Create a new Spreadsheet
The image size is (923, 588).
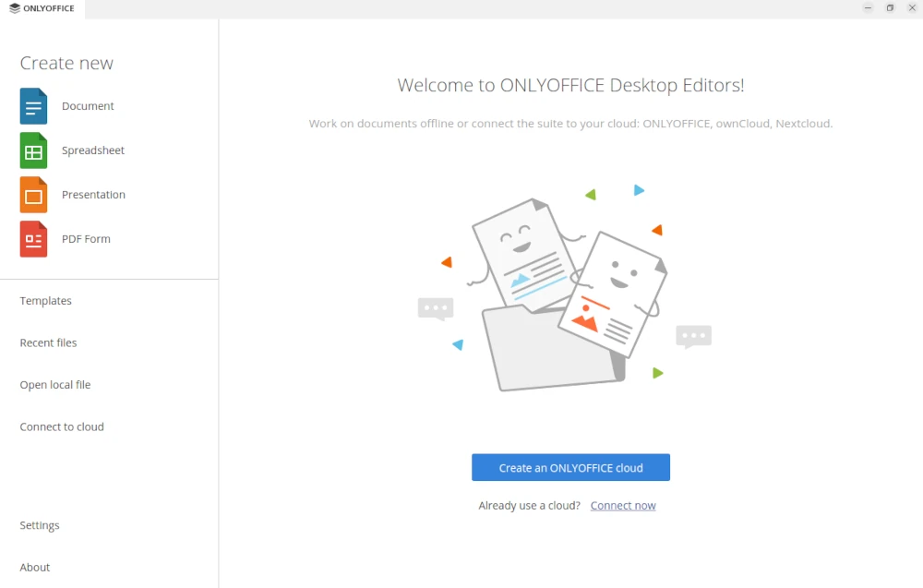point(93,150)
